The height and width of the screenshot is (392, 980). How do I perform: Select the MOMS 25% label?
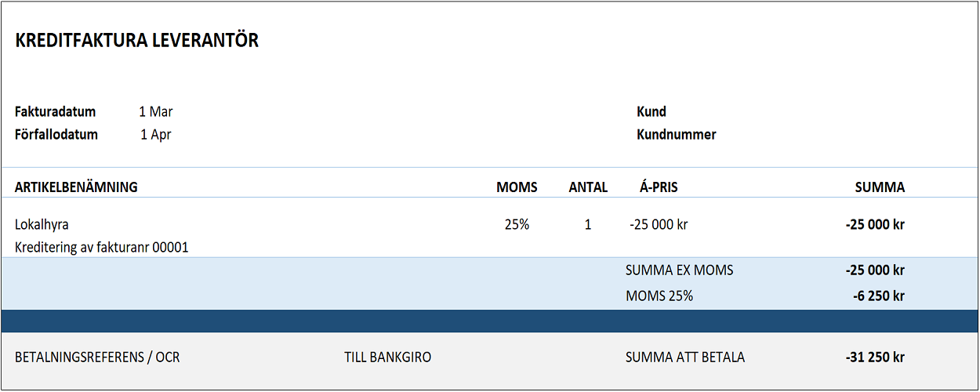659,296
